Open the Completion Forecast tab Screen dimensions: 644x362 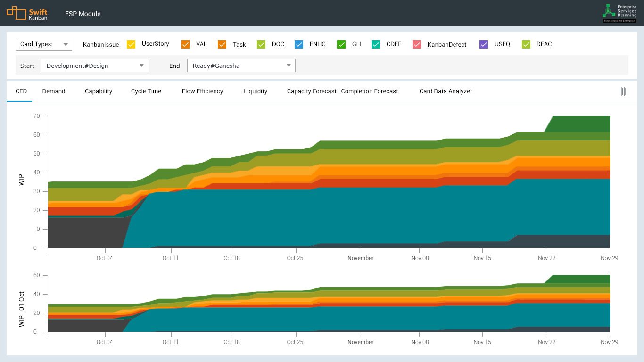point(370,91)
